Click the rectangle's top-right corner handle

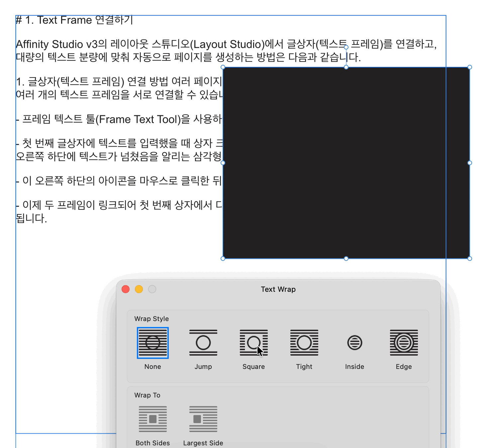[470, 67]
